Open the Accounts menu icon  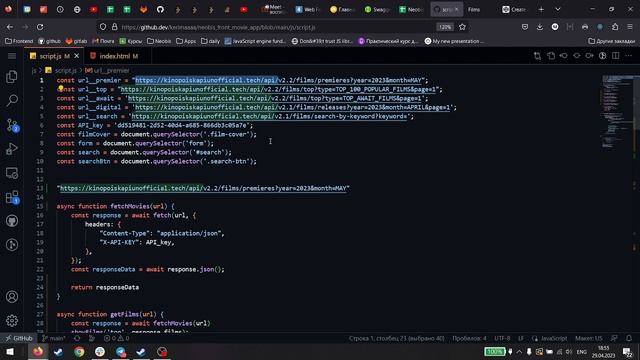12,297
